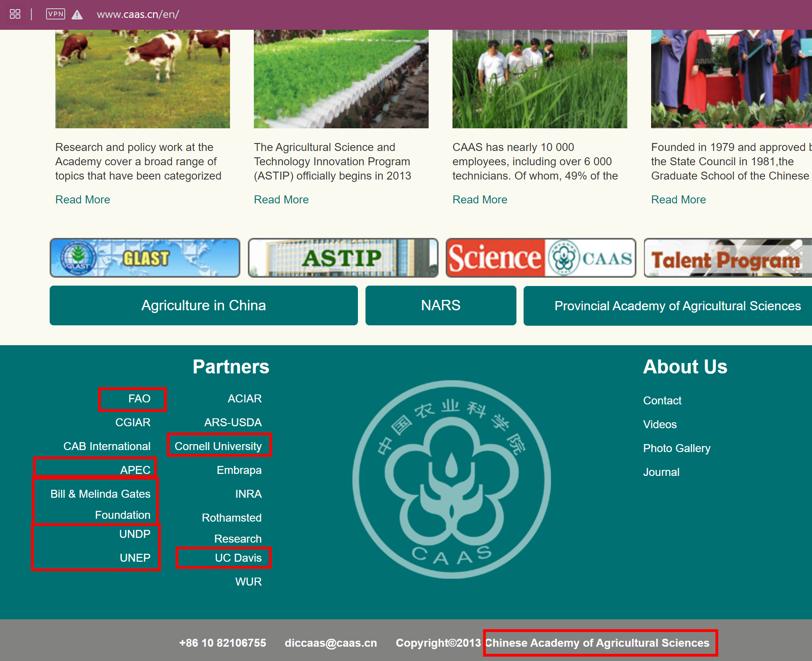Click the Videos link under About Us
Image resolution: width=812 pixels, height=661 pixels.
pyautogui.click(x=660, y=424)
